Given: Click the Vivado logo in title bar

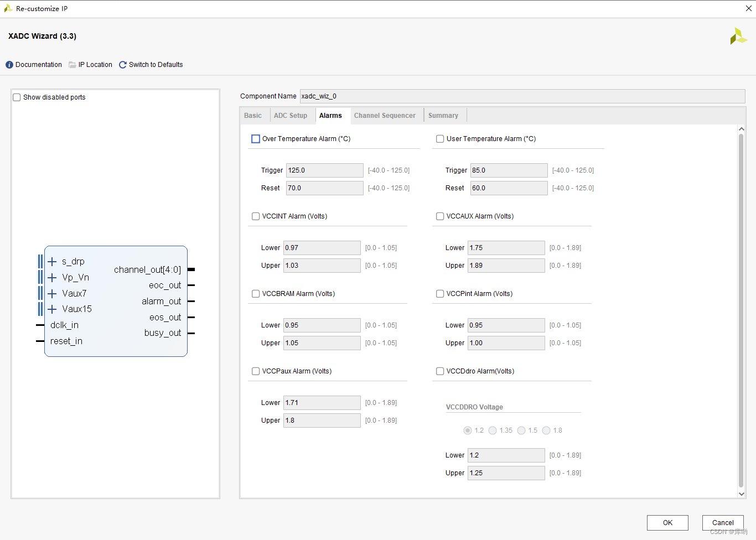Looking at the screenshot, I should coord(8,8).
